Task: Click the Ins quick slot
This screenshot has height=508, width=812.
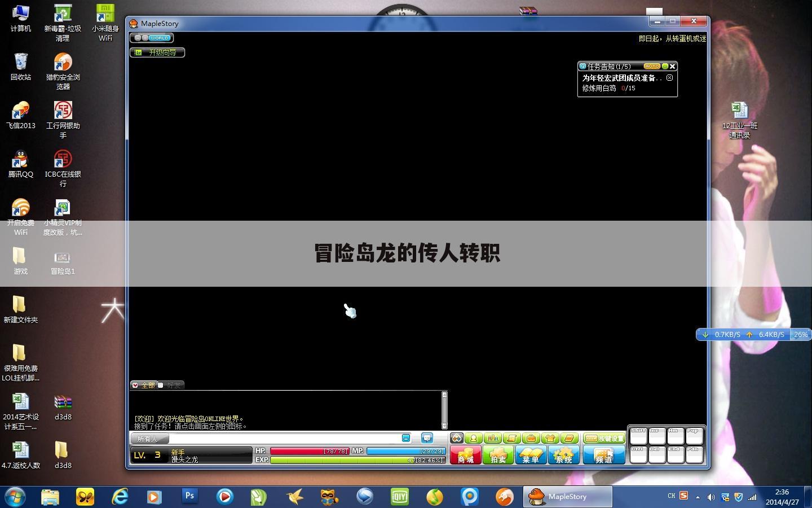Action: coord(657,436)
